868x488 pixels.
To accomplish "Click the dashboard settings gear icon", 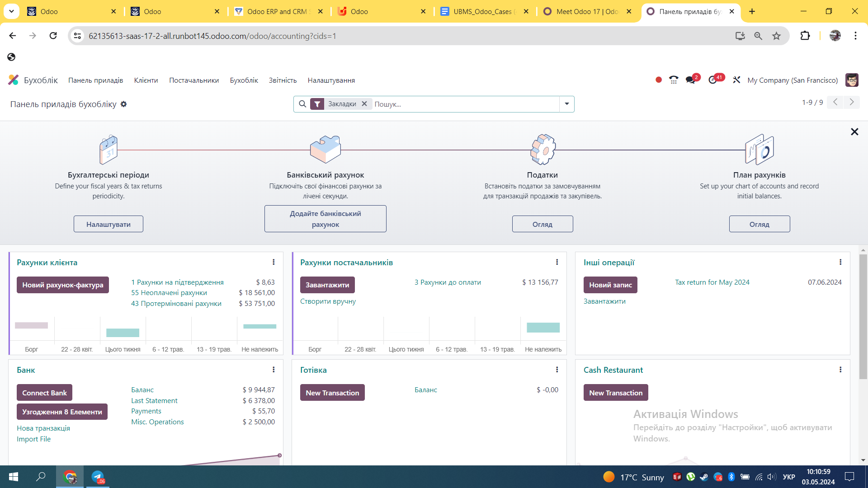I will click(123, 104).
